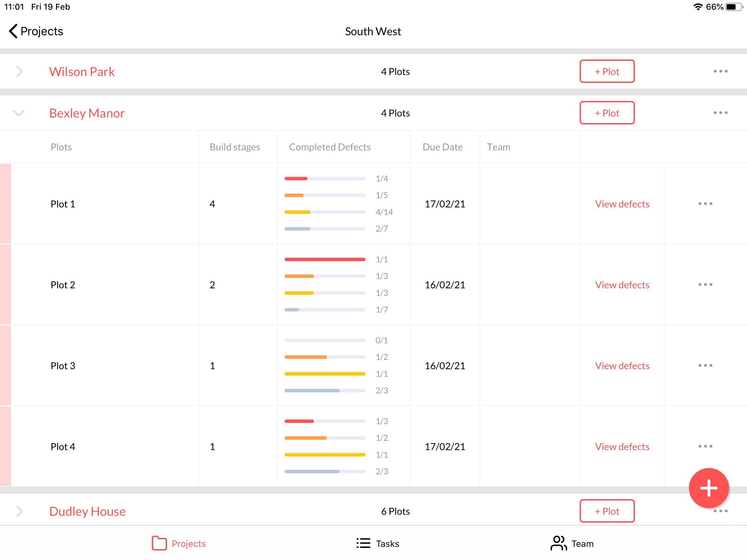The width and height of the screenshot is (747, 560).
Task: Open the ellipsis menu for Wilson Park
Action: pyautogui.click(x=720, y=71)
